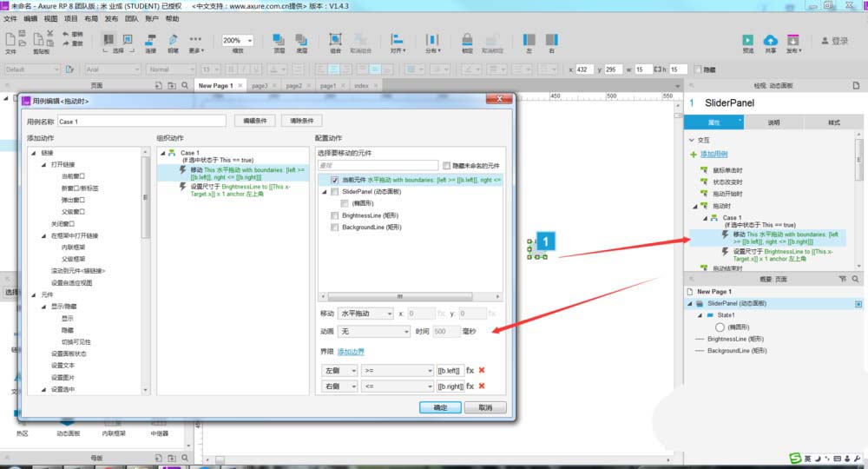Open the <= comparison dropdown
This screenshot has width=868, height=469.
click(x=398, y=386)
